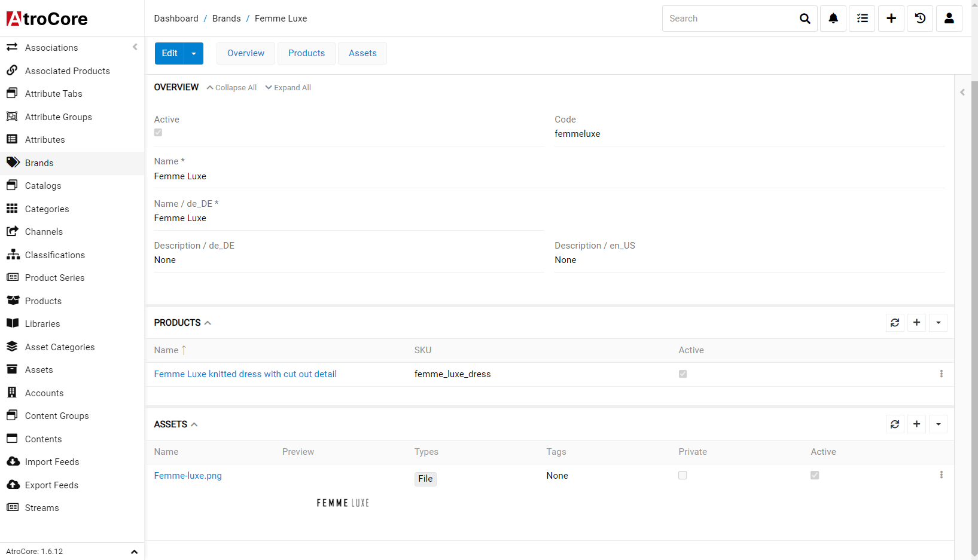Click the Associated Products link icon
978x560 pixels.
pyautogui.click(x=12, y=70)
